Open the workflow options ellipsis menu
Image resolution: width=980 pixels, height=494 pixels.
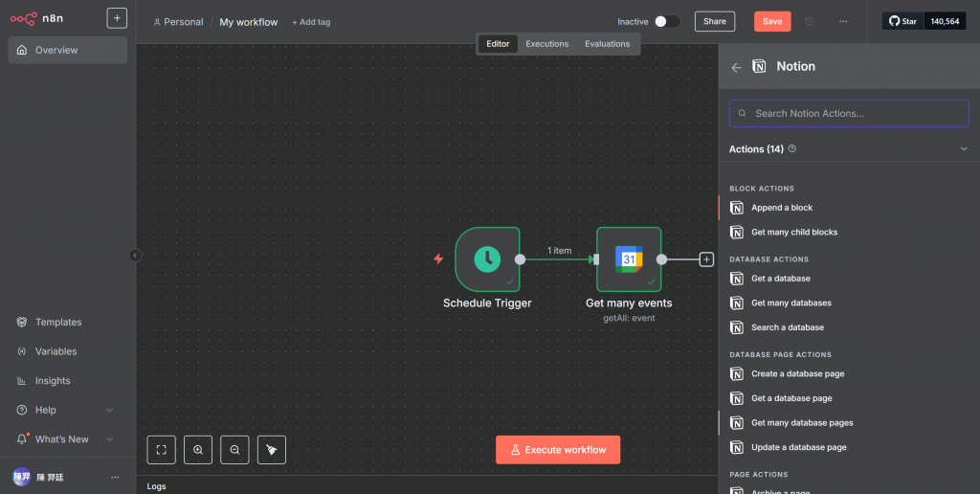(843, 21)
